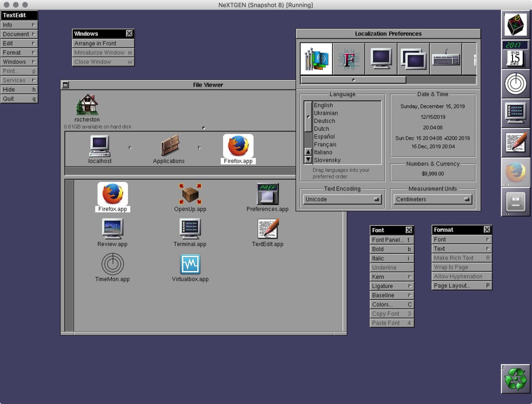Choose Hide in the TextEdit menu
This screenshot has height=404, width=532.
click(19, 89)
